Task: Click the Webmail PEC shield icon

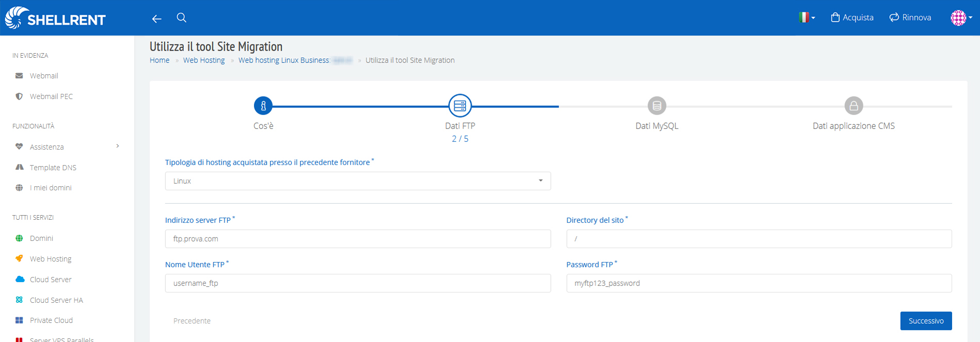Action: click(19, 96)
